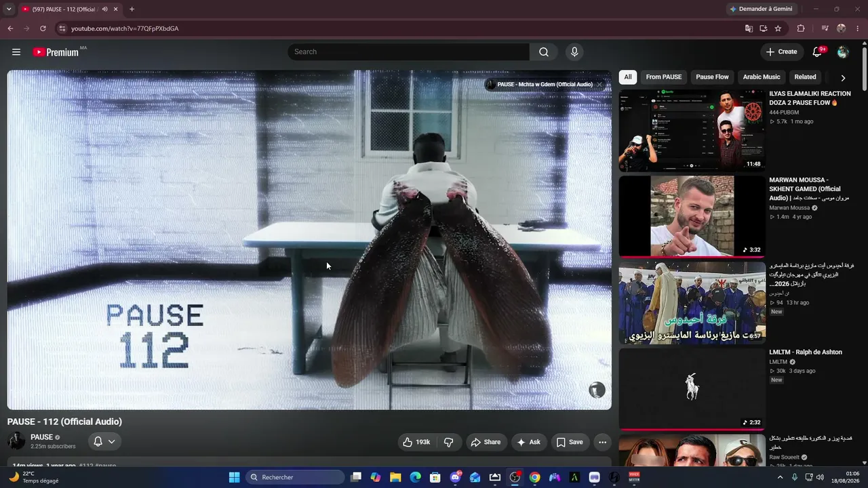Open Chrome media controls icon
This screenshot has width=868, height=488.
(825, 28)
